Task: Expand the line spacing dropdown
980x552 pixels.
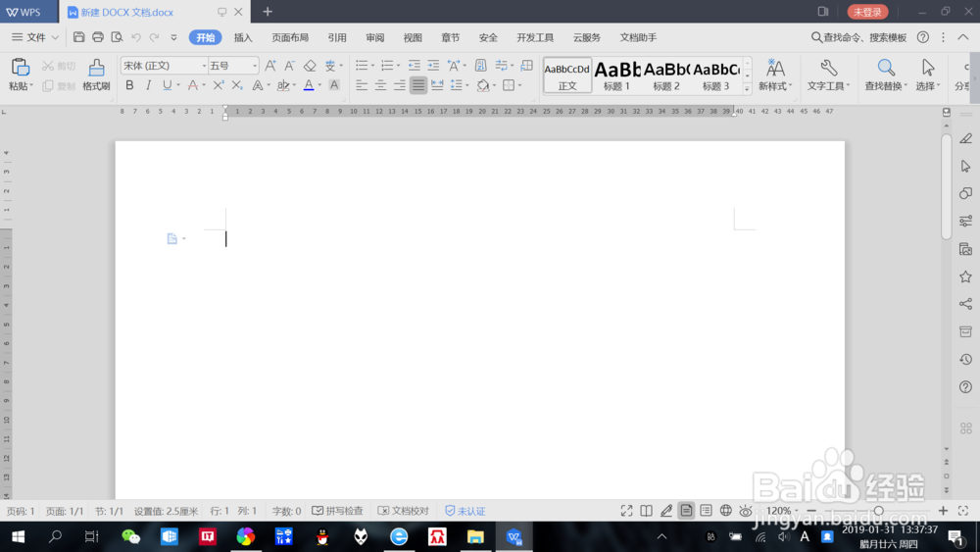Action: pyautogui.click(x=467, y=85)
